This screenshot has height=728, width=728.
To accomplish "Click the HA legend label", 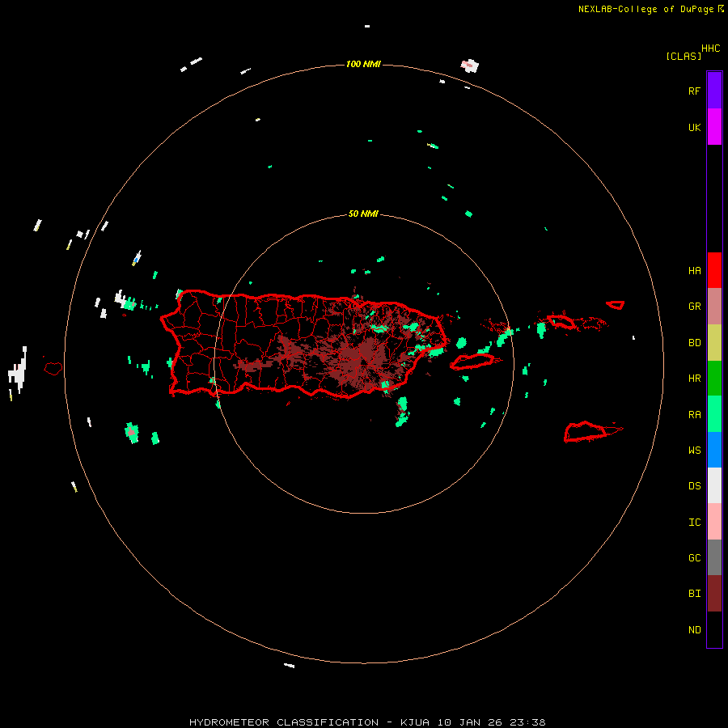I will pos(694,271).
